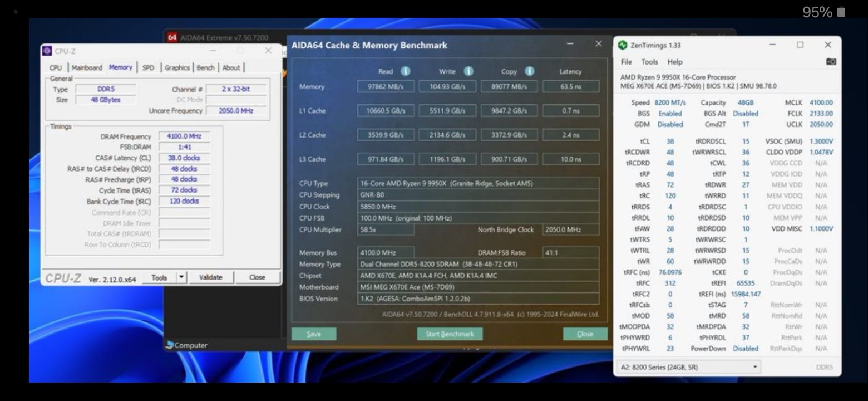Screen dimensions: 868x401
Task: Click the Channel # 2 x 32-bit field
Action: pyautogui.click(x=236, y=89)
